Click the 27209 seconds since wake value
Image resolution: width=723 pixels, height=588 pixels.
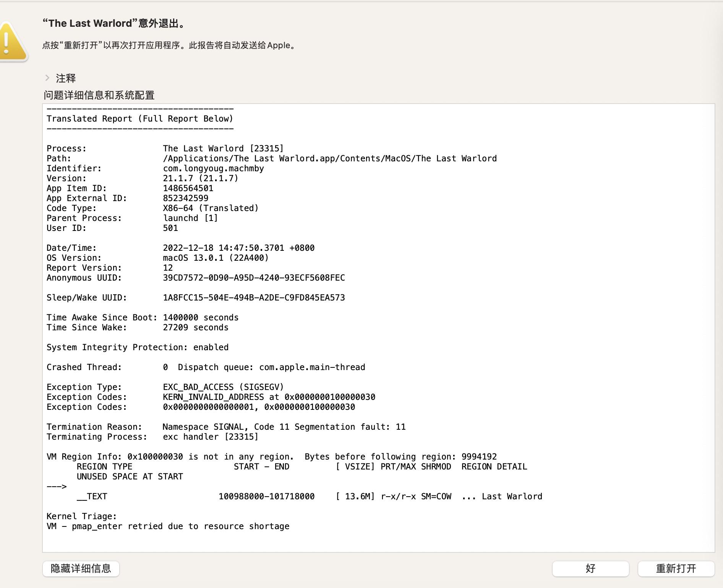196,327
